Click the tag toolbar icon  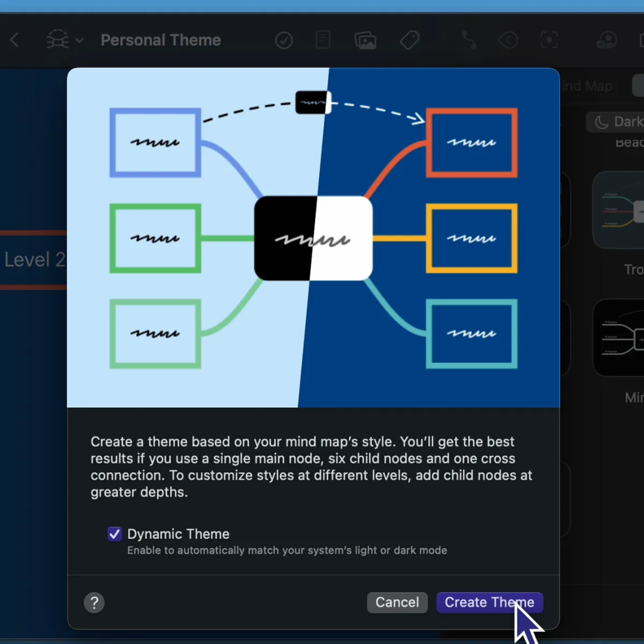pyautogui.click(x=409, y=40)
